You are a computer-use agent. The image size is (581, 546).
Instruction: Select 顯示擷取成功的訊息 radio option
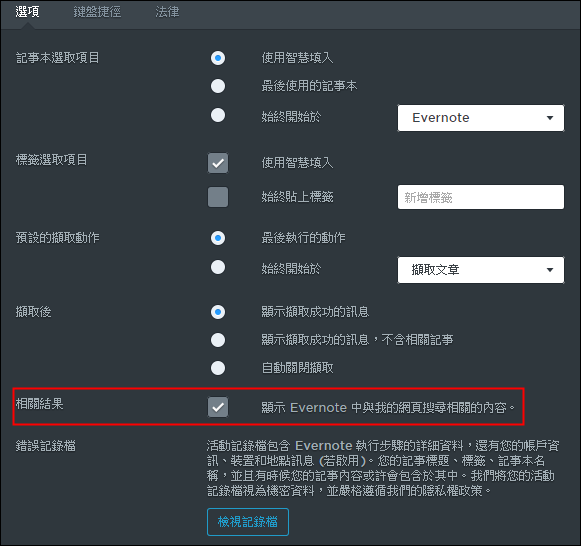[218, 312]
